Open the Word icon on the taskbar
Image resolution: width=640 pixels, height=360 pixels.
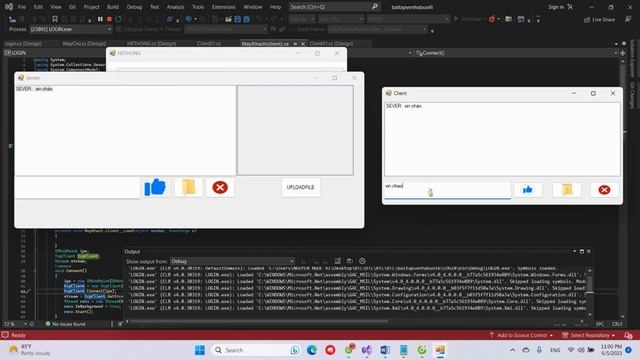click(x=385, y=350)
